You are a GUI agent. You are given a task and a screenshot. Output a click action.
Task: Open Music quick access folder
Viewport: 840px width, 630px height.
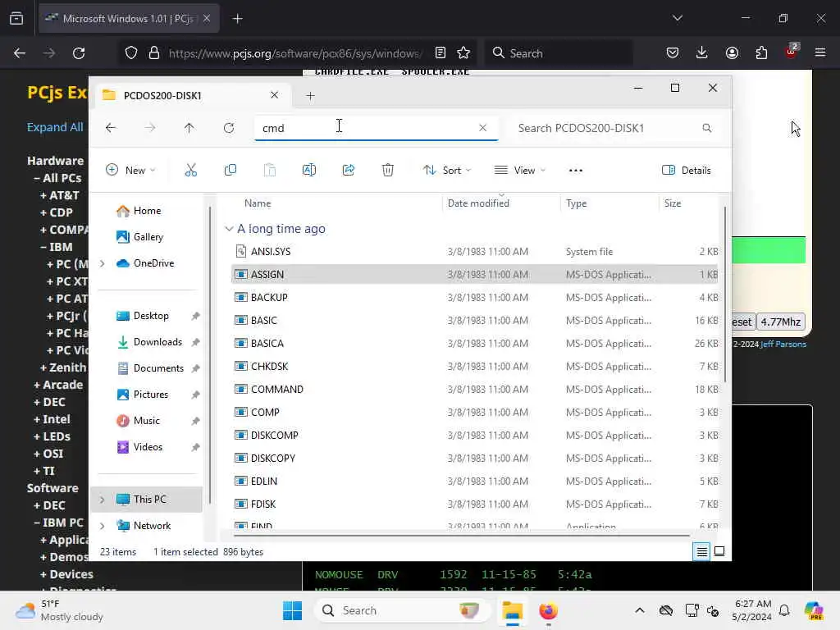point(138,421)
